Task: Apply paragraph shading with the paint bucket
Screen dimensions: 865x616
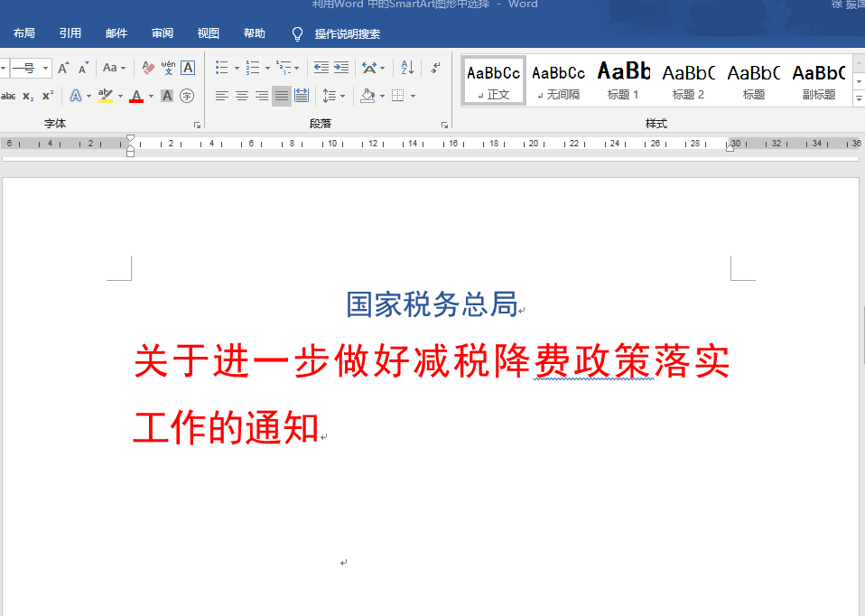Action: 368,96
